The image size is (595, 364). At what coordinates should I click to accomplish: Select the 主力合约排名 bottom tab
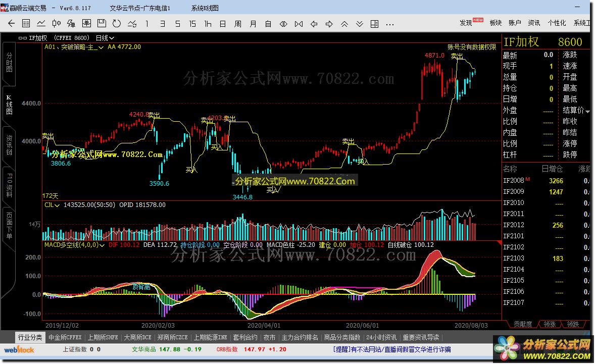300,337
